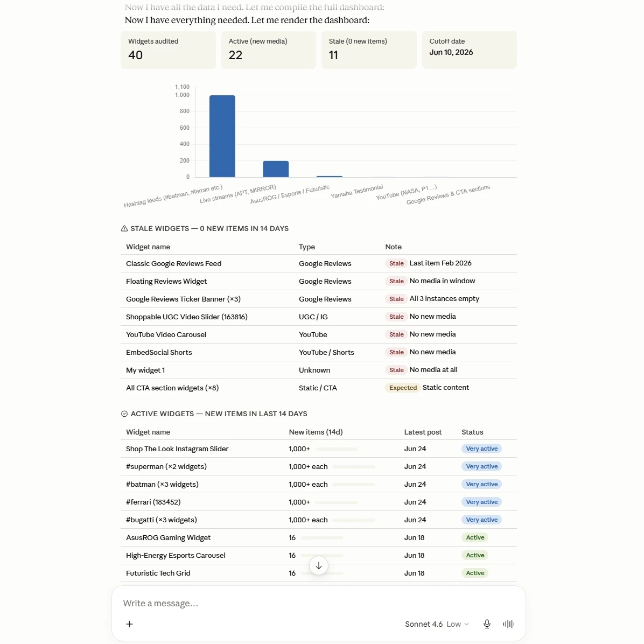Click the chevron next to Low
This screenshot has width=644, height=644.
(x=466, y=624)
